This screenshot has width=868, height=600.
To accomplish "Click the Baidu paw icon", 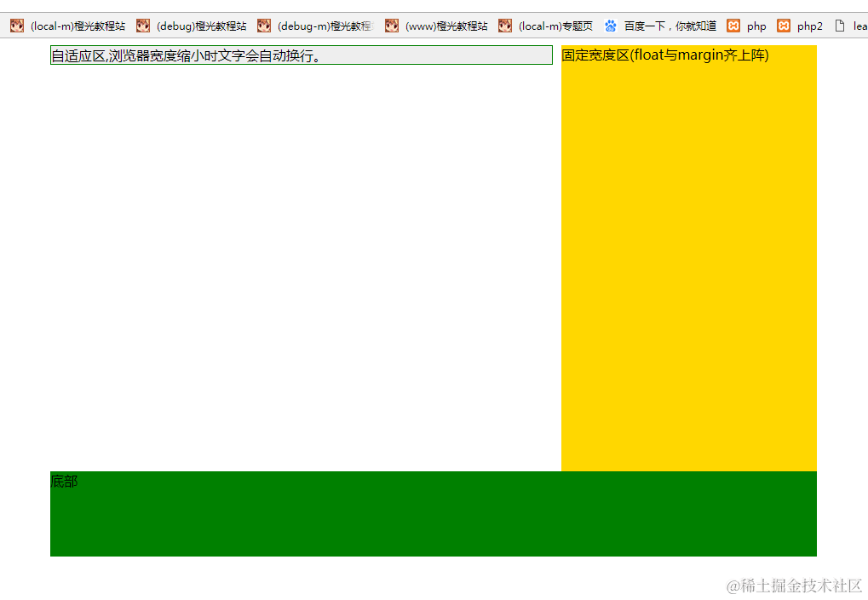I will [x=610, y=26].
